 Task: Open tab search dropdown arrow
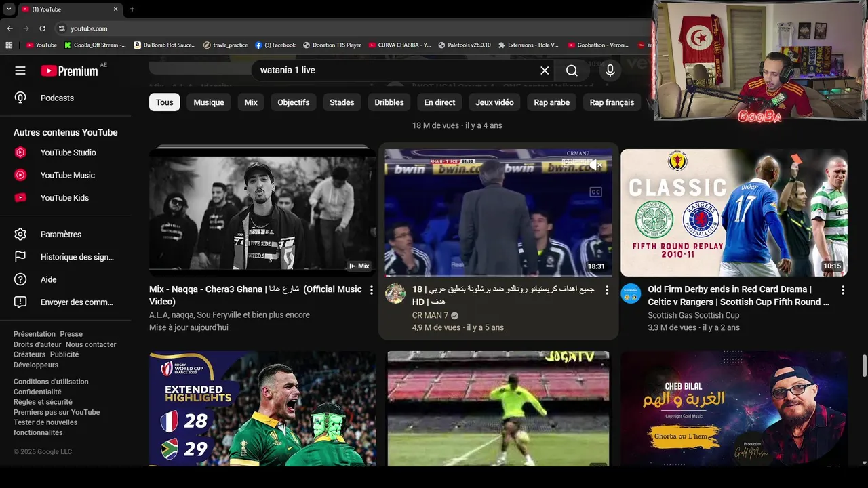9,9
